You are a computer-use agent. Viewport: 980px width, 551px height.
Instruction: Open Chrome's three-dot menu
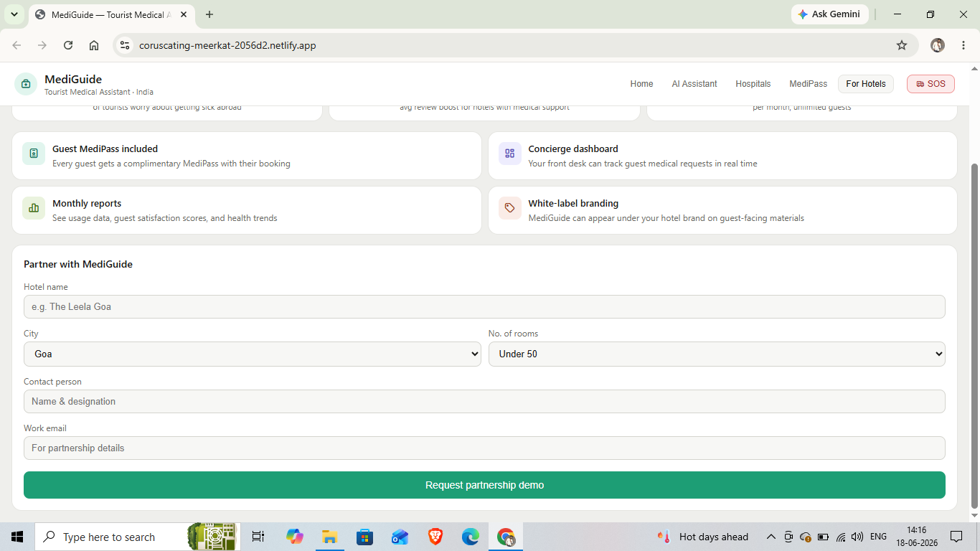point(962,45)
